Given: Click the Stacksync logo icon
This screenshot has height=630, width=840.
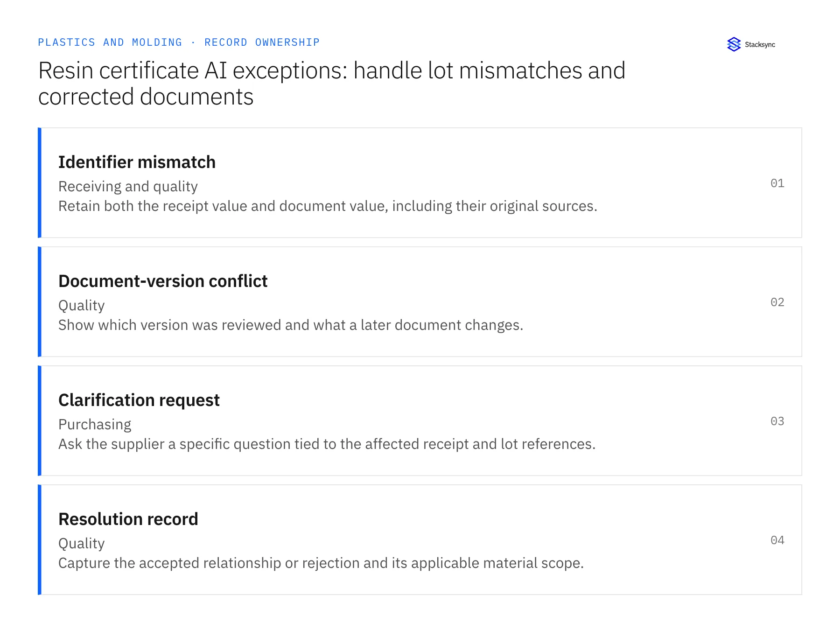Looking at the screenshot, I should (734, 44).
